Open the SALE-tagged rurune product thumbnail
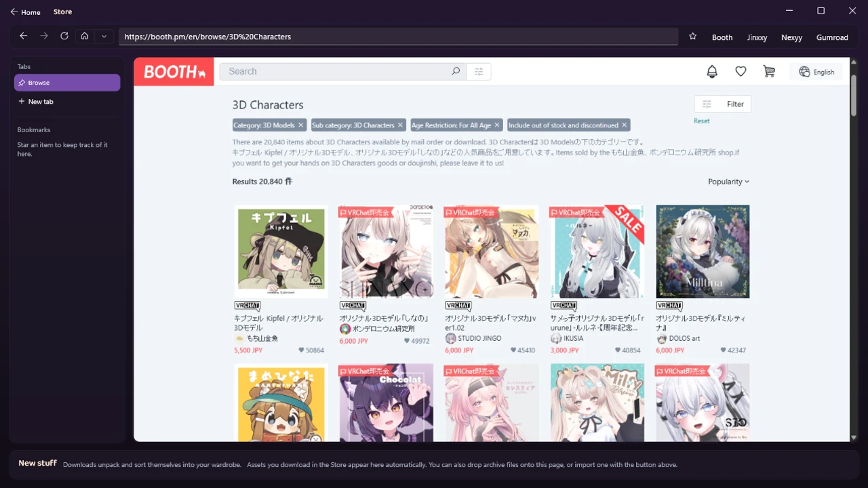The height and width of the screenshot is (488, 868). (x=597, y=251)
